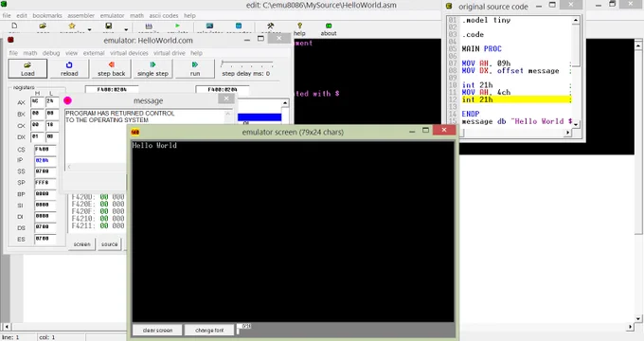Click the original source code window title icon
Image resolution: width=644 pixels, height=341 pixels.
(449, 7)
